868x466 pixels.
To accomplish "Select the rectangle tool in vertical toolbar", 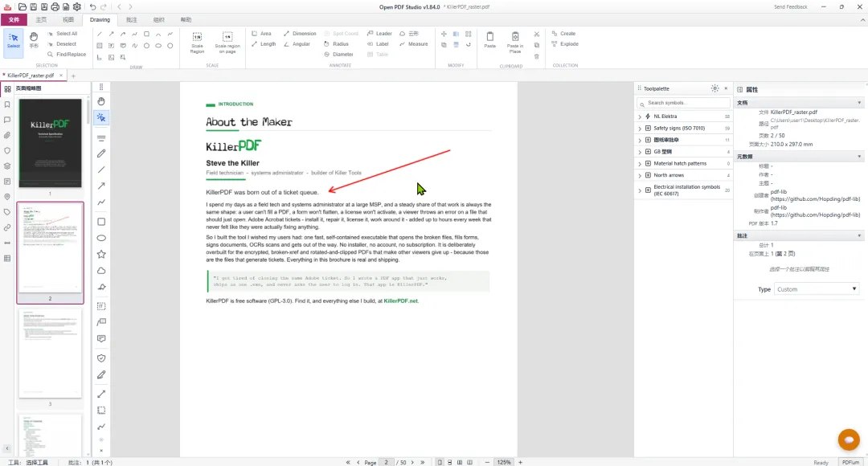I will point(101,222).
